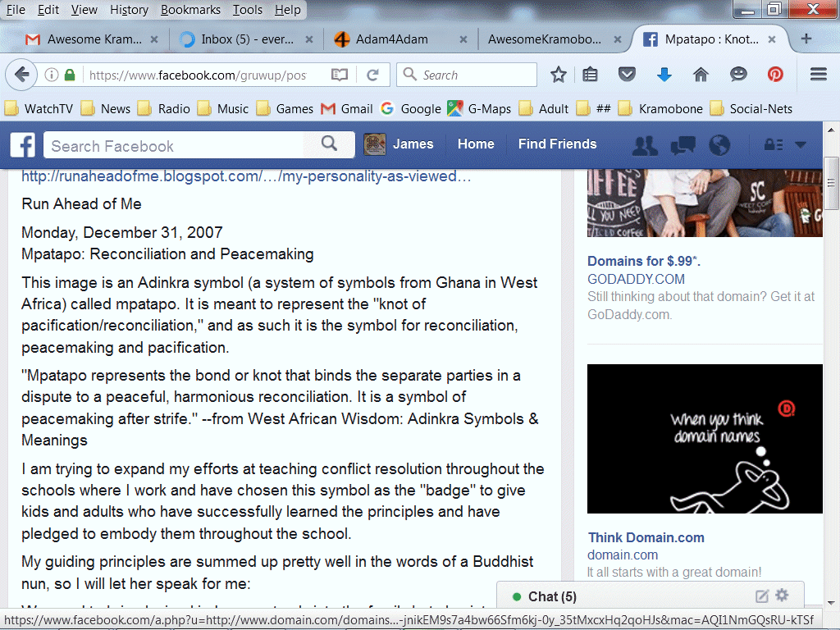
Task: Click the G-Maps bookmark
Action: (x=479, y=109)
